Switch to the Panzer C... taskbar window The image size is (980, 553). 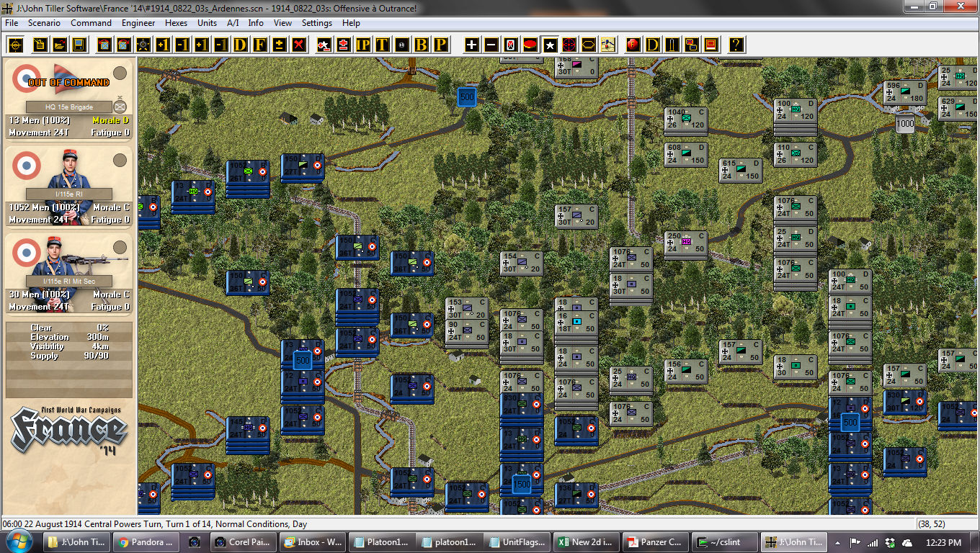pos(656,542)
